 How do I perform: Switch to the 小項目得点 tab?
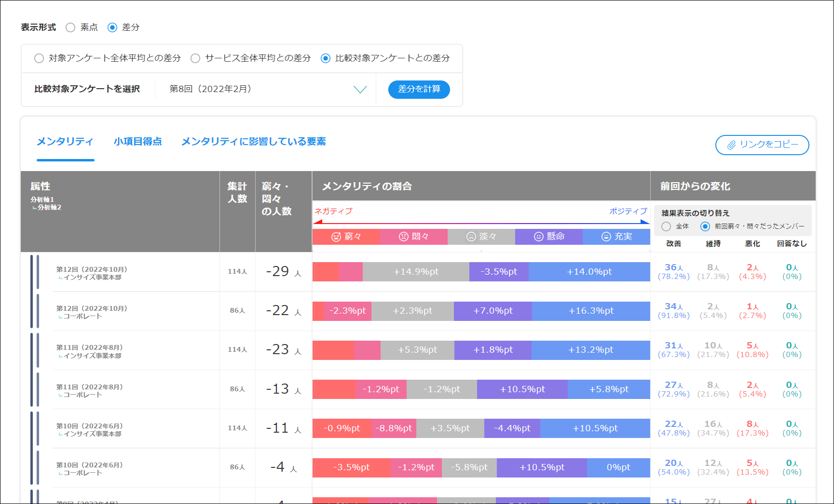click(x=138, y=141)
